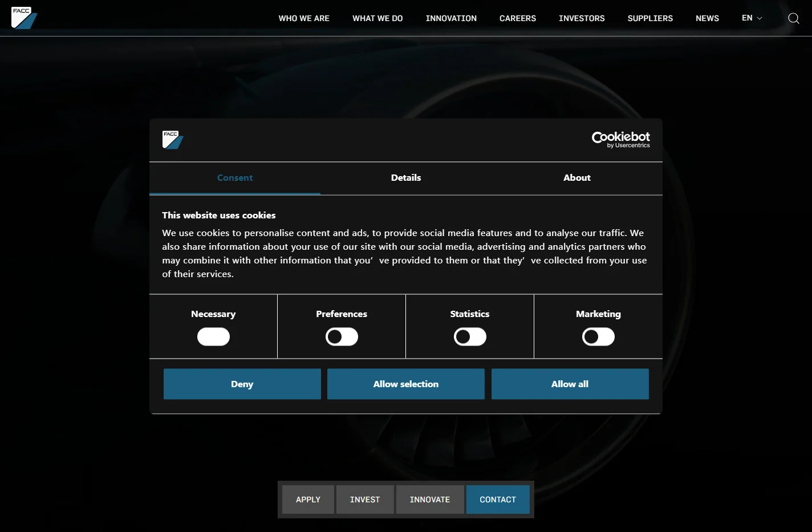Viewport: 812px width, 532px height.
Task: Enable the Marketing cookies switch
Action: (x=598, y=337)
